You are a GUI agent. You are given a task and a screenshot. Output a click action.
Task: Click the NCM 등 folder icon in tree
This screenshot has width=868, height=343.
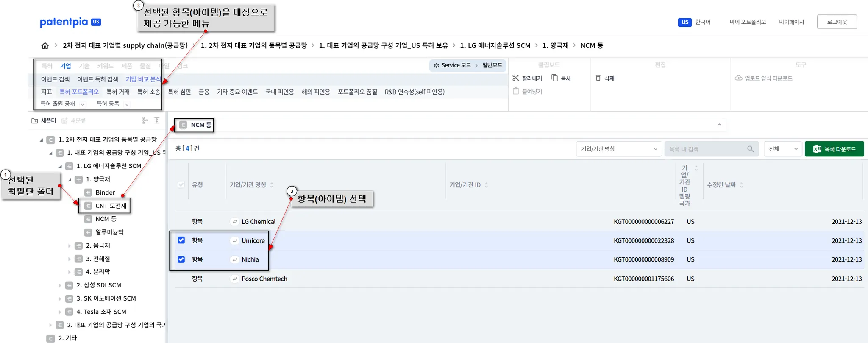coord(88,219)
